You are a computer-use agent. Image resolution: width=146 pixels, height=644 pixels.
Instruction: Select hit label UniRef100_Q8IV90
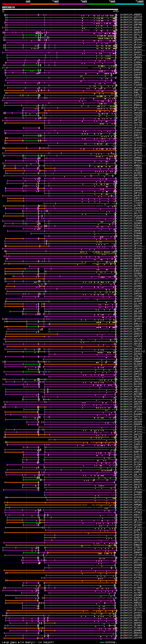coord(131,284)
